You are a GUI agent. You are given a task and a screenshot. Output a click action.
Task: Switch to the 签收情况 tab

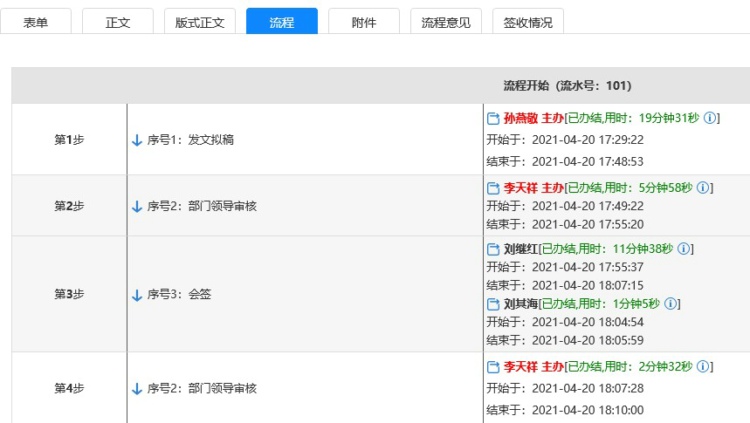[x=528, y=22]
